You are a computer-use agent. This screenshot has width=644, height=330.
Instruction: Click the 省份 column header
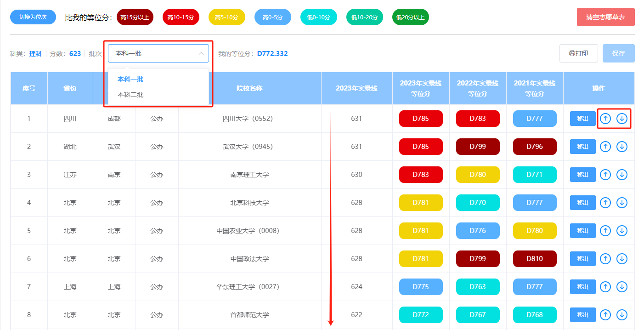pos(70,88)
